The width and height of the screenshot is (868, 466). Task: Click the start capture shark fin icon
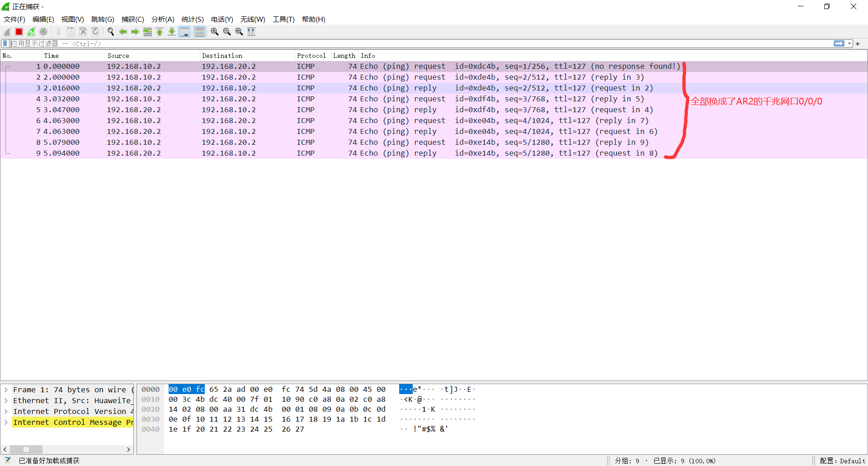click(x=7, y=32)
